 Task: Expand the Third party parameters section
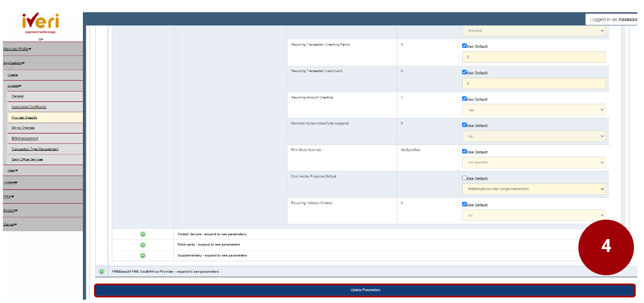coord(142,245)
